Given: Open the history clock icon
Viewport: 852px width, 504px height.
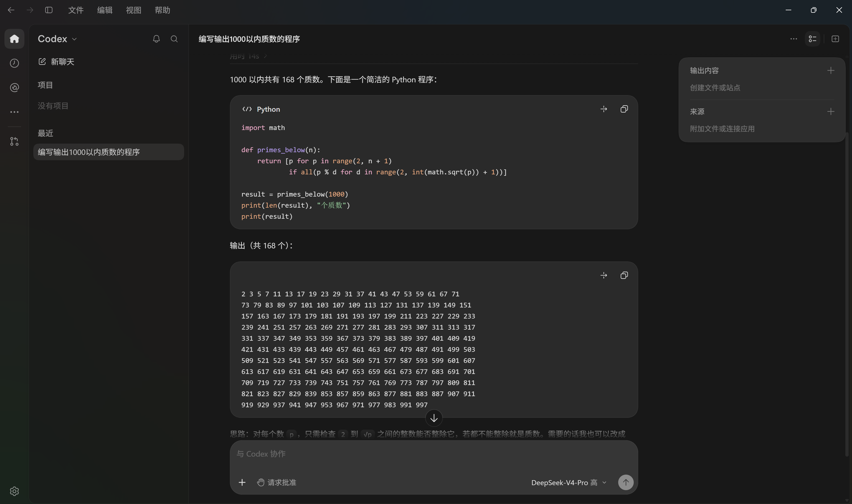Looking at the screenshot, I should [14, 63].
